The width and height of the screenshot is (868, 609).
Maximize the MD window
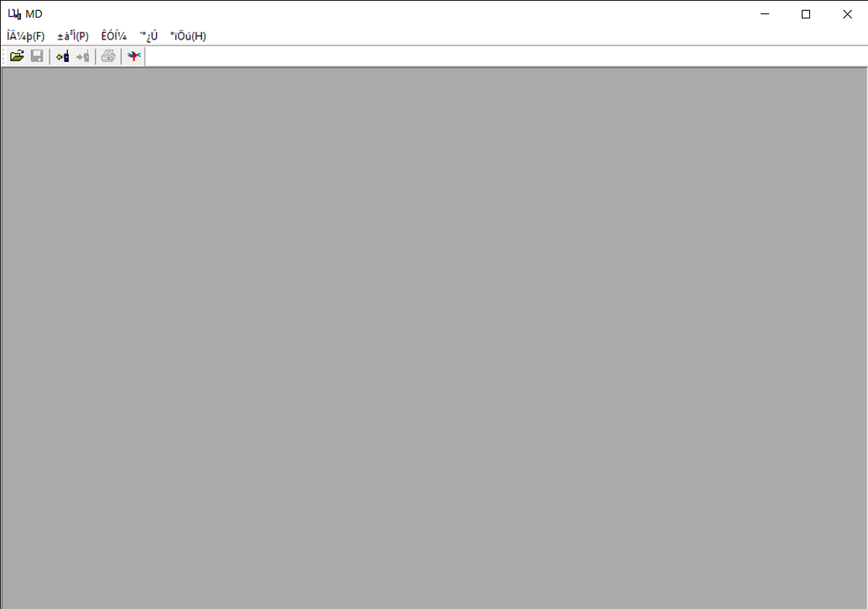click(x=806, y=13)
